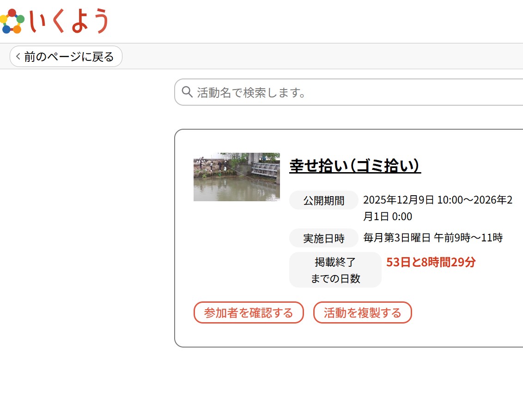Click the いくよう site name text

pos(69,21)
